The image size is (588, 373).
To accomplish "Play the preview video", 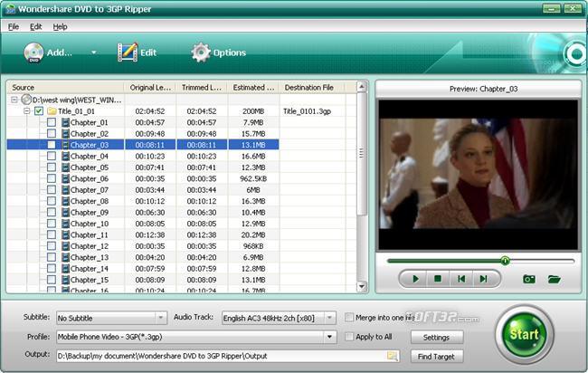I will click(415, 279).
